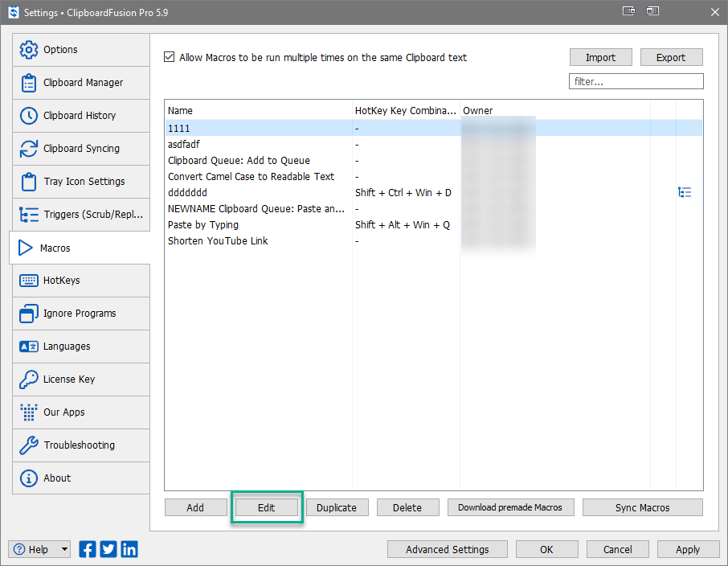This screenshot has height=566, width=728.
Task: Select the Tray Icon Settings tab
Action: [81, 182]
